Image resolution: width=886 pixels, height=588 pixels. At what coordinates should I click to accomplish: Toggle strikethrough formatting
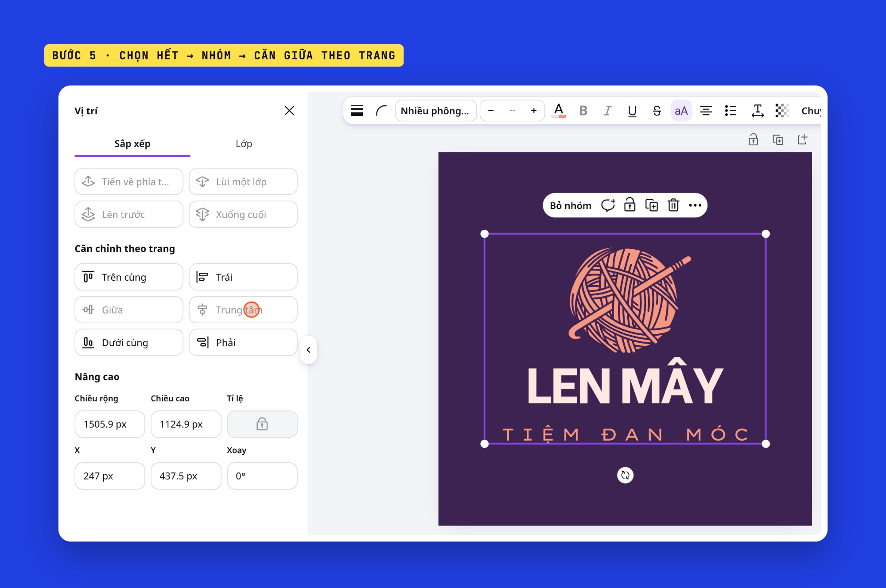pos(657,111)
